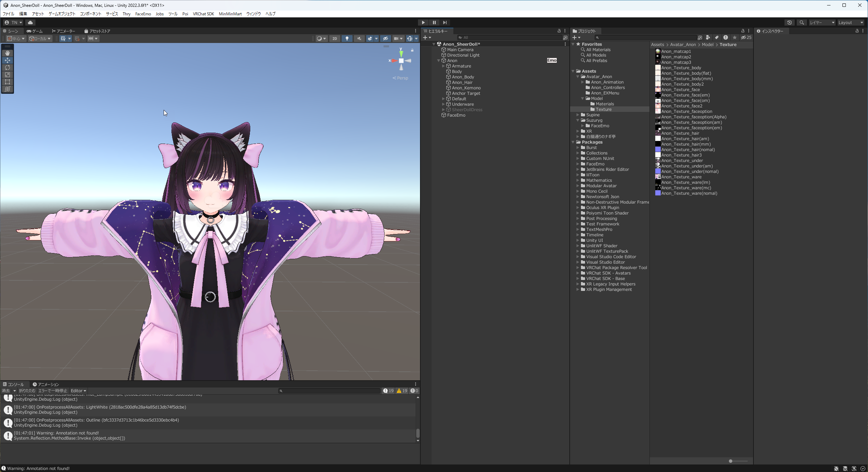Select the combined Transform tool

[x=8, y=89]
